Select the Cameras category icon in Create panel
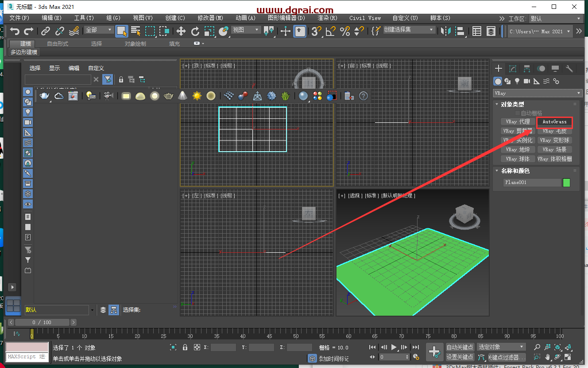Image resolution: width=588 pixels, height=368 pixels. tap(527, 81)
